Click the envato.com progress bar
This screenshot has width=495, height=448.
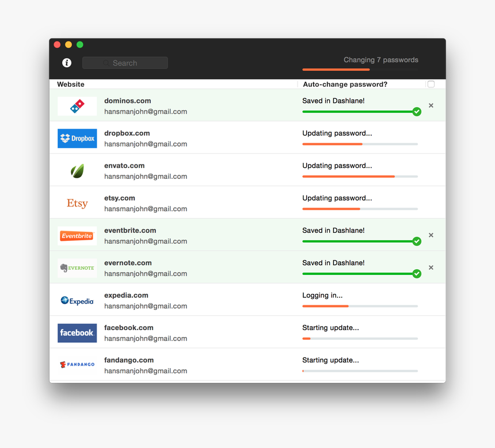[360, 177]
